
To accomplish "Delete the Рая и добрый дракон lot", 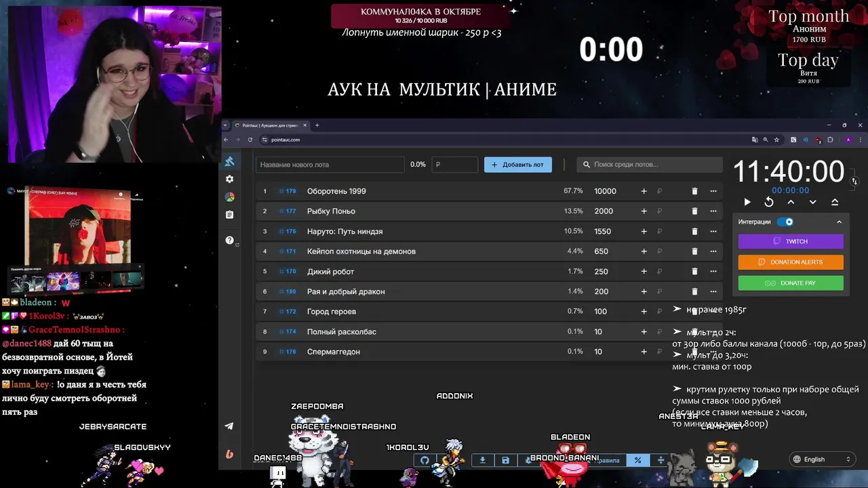I will click(694, 291).
